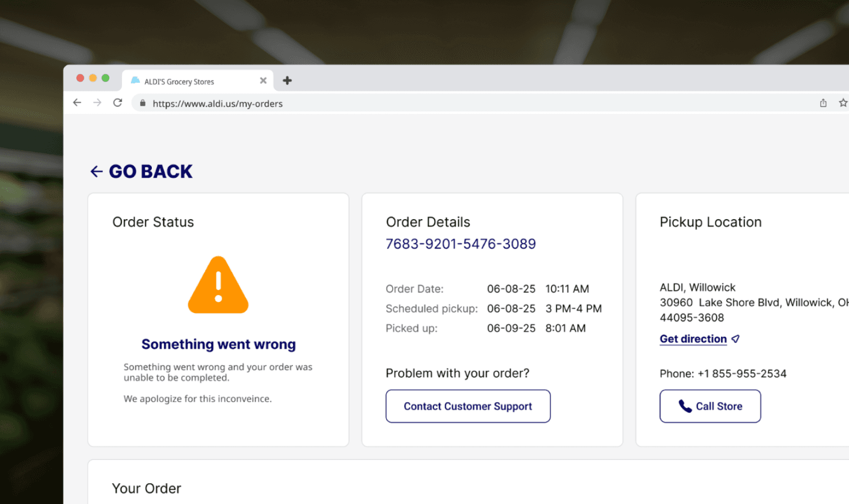Reload the page with the refresh icon
The height and width of the screenshot is (504, 849).
click(x=118, y=103)
